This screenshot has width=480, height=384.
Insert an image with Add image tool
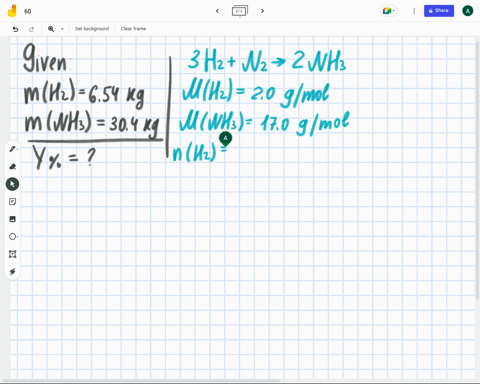tap(12, 219)
